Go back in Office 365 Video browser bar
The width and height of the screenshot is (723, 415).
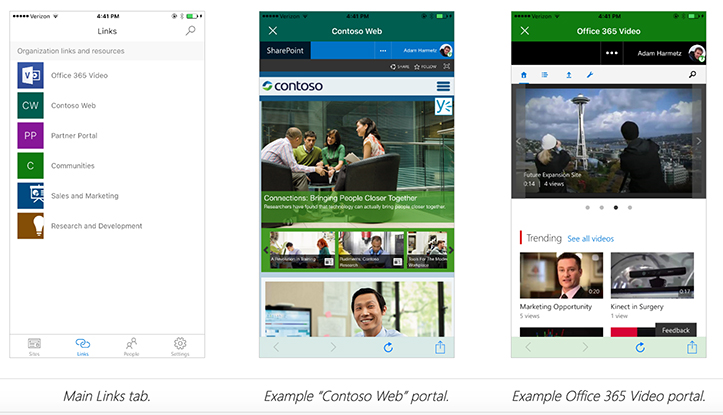[528, 347]
